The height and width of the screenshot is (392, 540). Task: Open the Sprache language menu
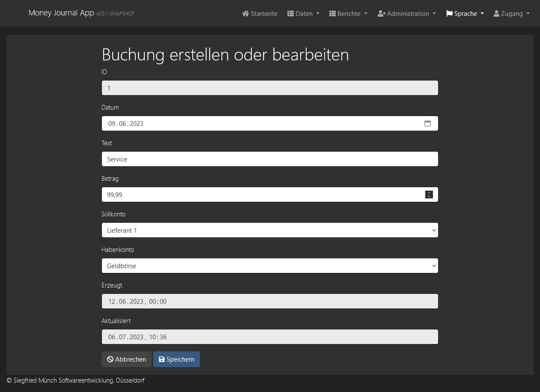pyautogui.click(x=465, y=14)
